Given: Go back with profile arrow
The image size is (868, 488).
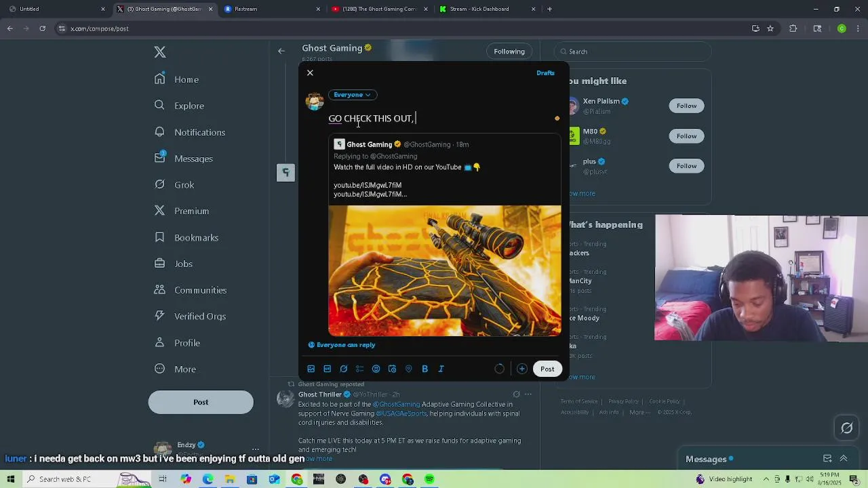Looking at the screenshot, I should point(281,51).
